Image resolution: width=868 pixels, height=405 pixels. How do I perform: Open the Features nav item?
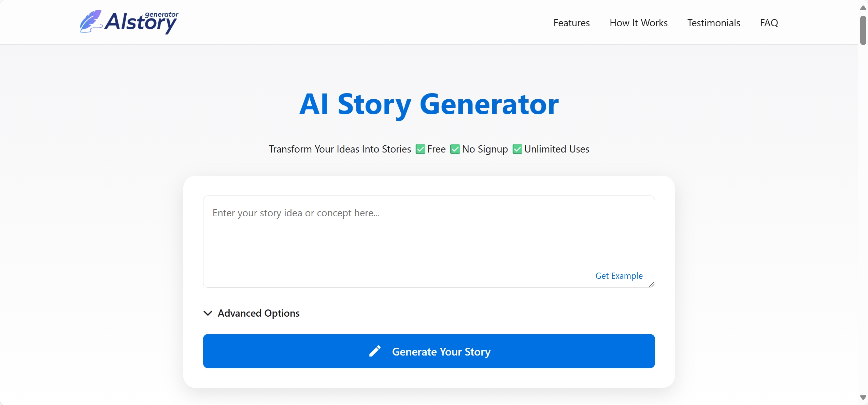pos(571,23)
